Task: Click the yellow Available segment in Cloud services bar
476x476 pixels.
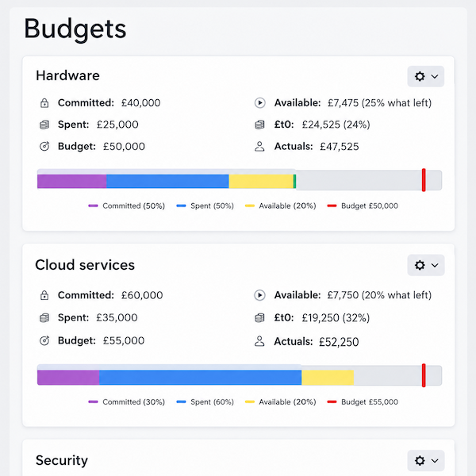Action: (328, 378)
